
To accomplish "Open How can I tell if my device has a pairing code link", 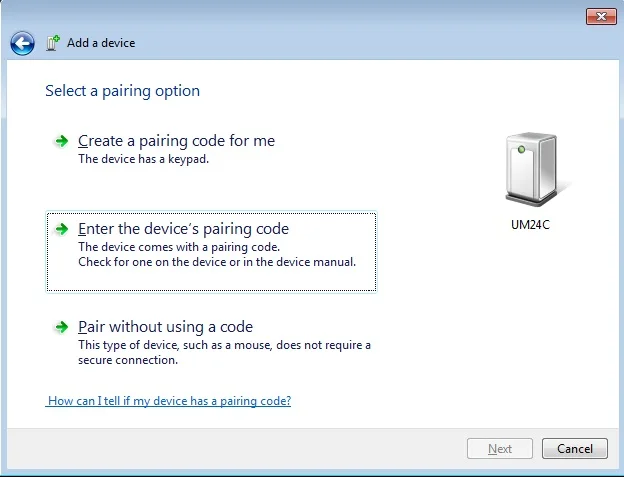I will click(169, 401).
